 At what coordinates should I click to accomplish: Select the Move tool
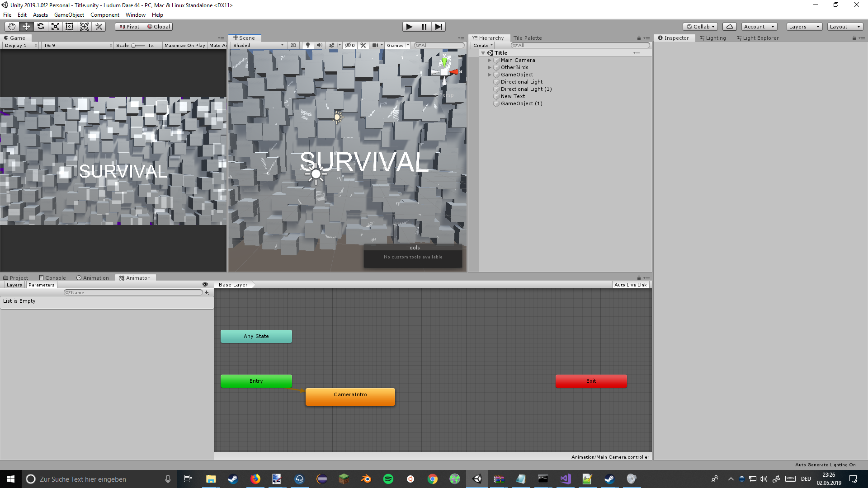26,27
